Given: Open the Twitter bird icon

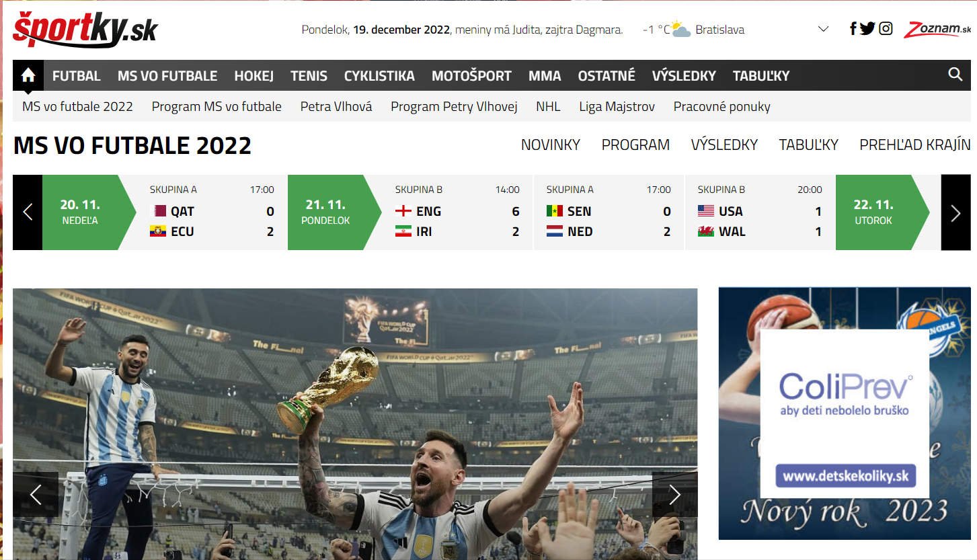Looking at the screenshot, I should pos(867,29).
